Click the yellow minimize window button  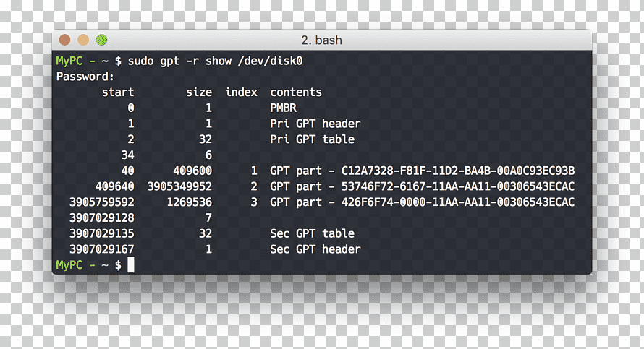click(83, 40)
